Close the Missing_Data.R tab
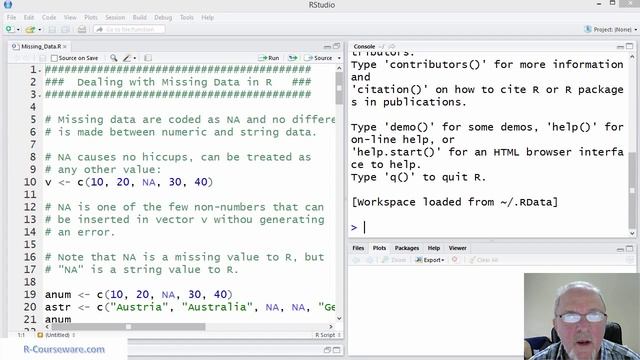 pos(65,47)
